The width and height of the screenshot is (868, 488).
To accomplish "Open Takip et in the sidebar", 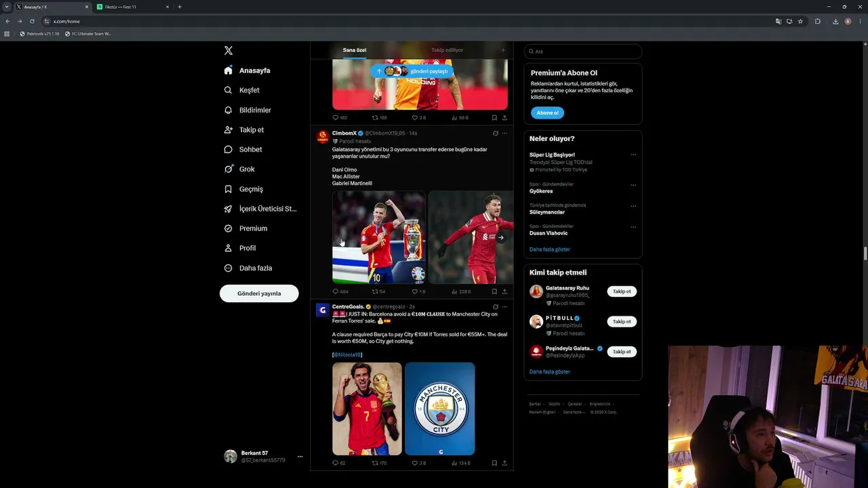I will pyautogui.click(x=244, y=129).
